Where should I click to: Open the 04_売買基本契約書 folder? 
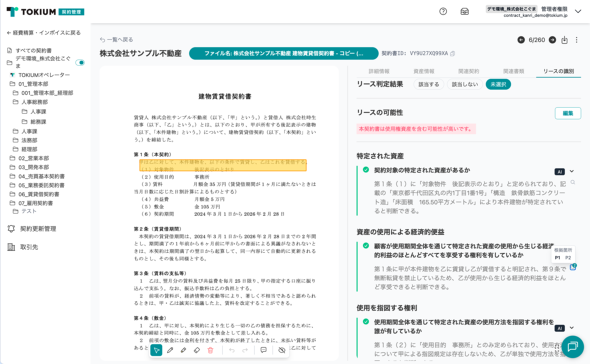tap(37, 176)
